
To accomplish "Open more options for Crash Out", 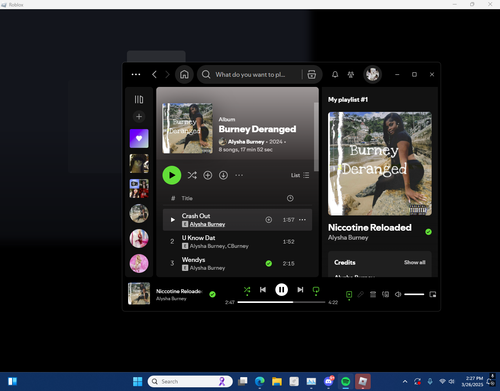I will 302,220.
